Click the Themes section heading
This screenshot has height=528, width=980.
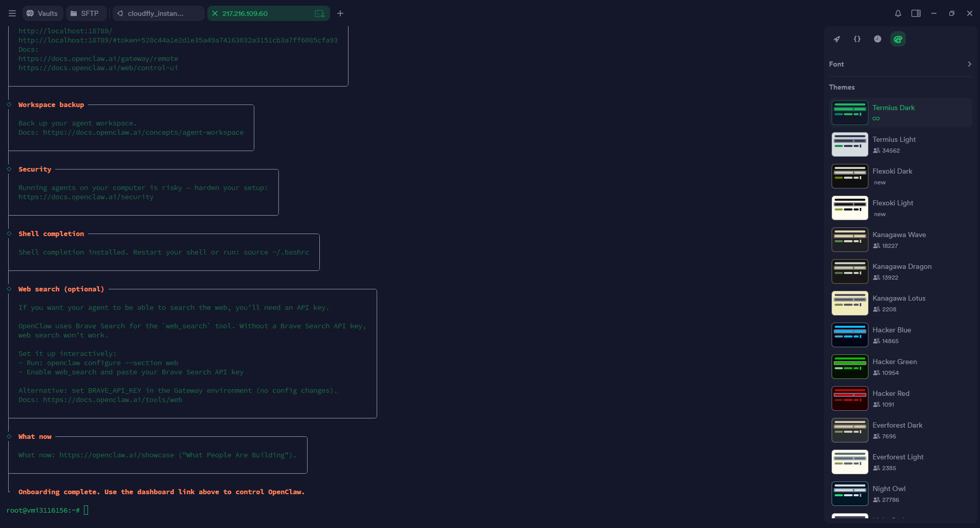click(842, 87)
